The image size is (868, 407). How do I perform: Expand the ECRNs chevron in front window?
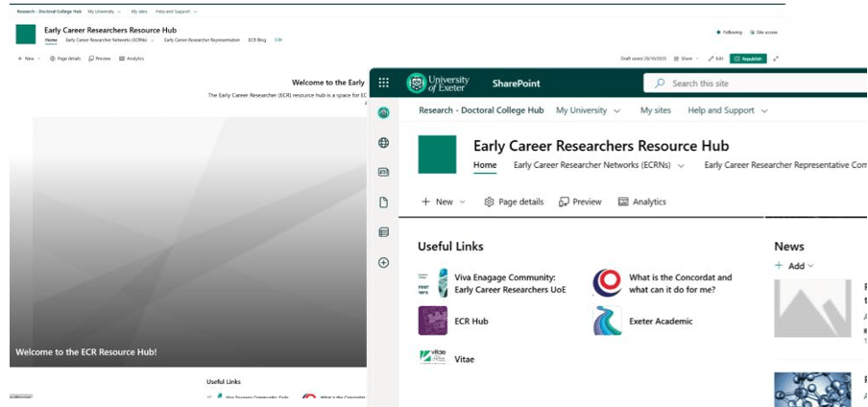pos(681,165)
